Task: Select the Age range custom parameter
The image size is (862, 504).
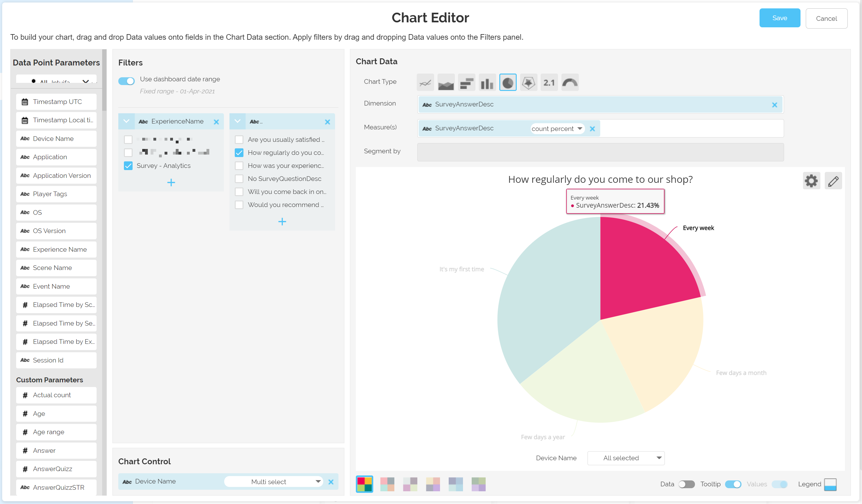Action: coord(57,432)
